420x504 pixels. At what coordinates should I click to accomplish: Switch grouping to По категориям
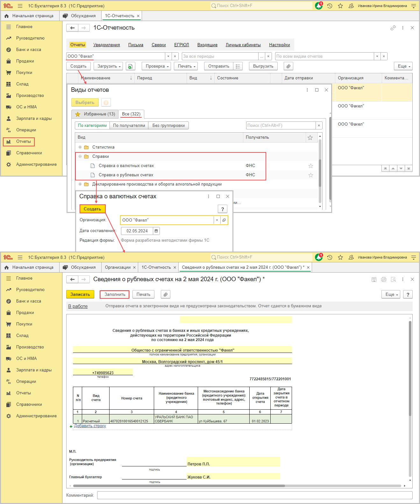point(92,126)
